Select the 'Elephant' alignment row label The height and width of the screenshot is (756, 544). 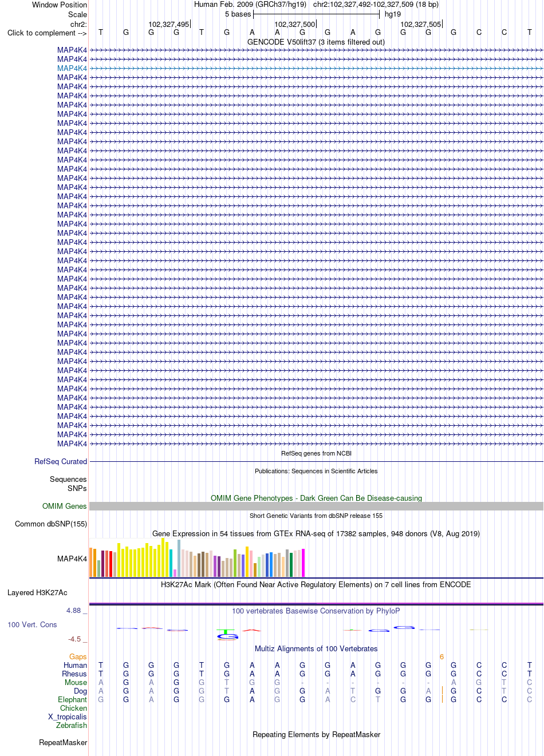pyautogui.click(x=72, y=699)
